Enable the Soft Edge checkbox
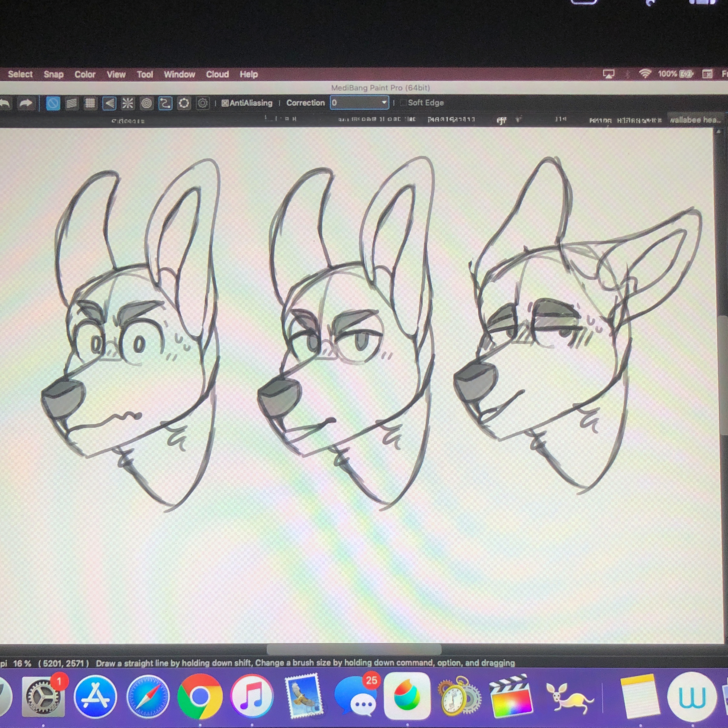Screen dimensions: 728x728 click(x=403, y=103)
